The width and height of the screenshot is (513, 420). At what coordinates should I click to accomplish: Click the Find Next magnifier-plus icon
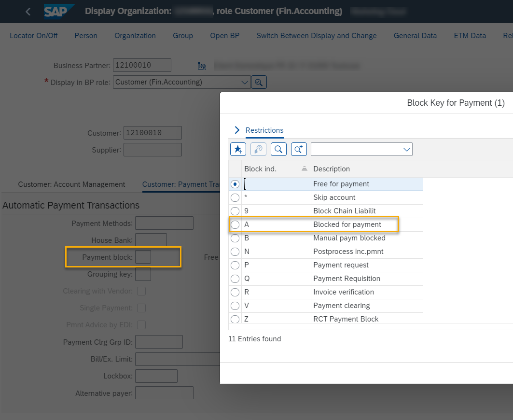click(x=299, y=149)
